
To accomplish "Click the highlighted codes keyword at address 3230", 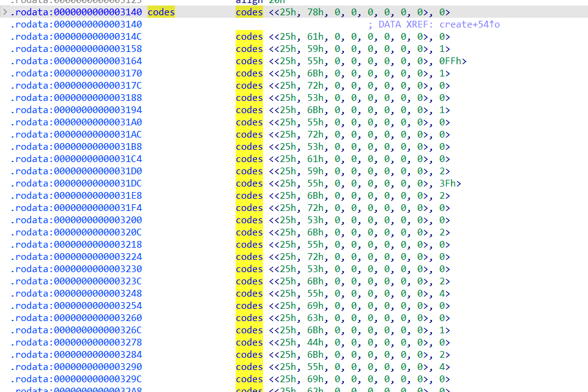I will [249, 269].
